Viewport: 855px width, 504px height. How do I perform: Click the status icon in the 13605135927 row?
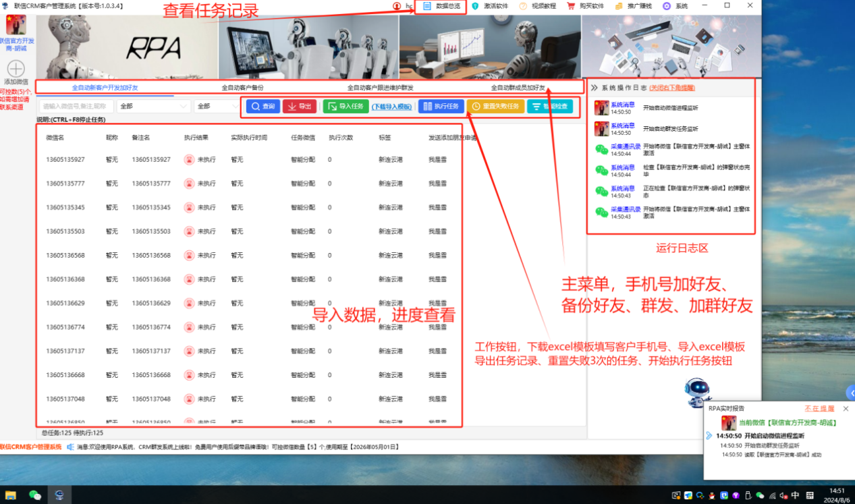[189, 160]
